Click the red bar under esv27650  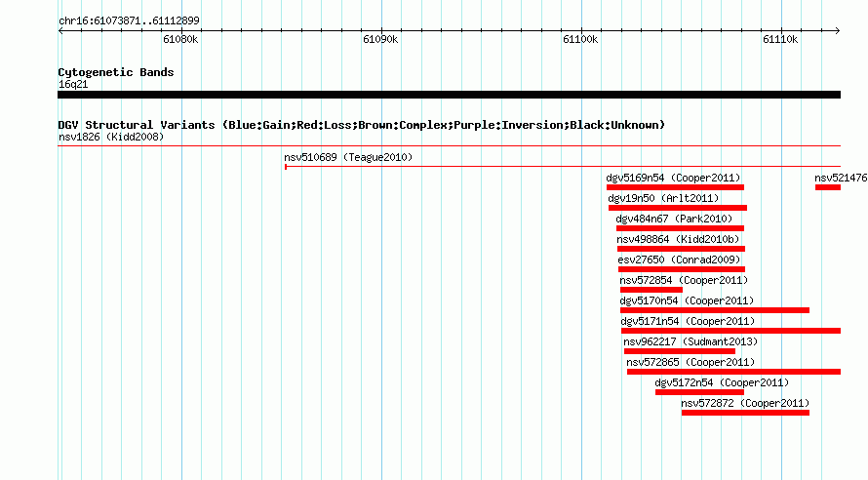click(682, 269)
